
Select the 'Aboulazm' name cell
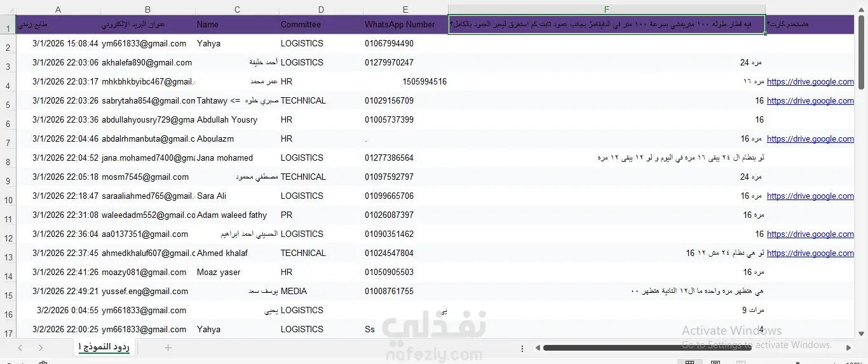tap(237, 138)
